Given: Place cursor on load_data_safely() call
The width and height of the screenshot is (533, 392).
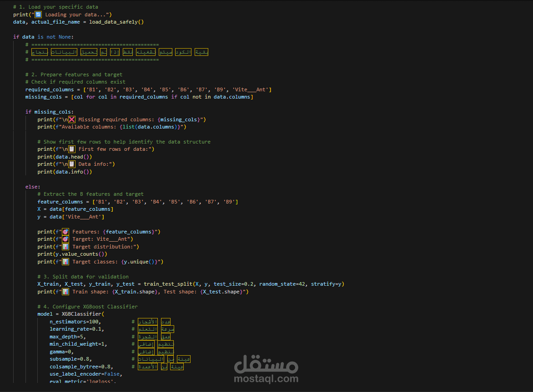Looking at the screenshot, I should tap(116, 22).
